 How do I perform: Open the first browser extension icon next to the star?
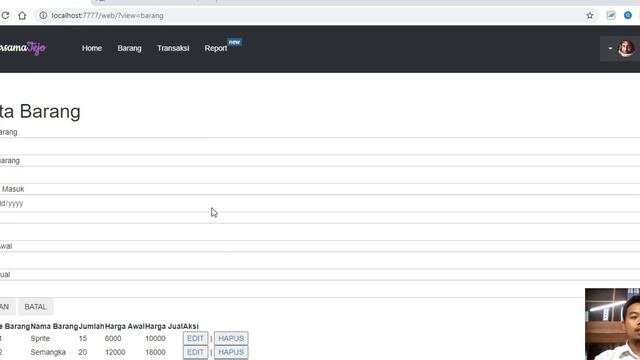coord(611,16)
